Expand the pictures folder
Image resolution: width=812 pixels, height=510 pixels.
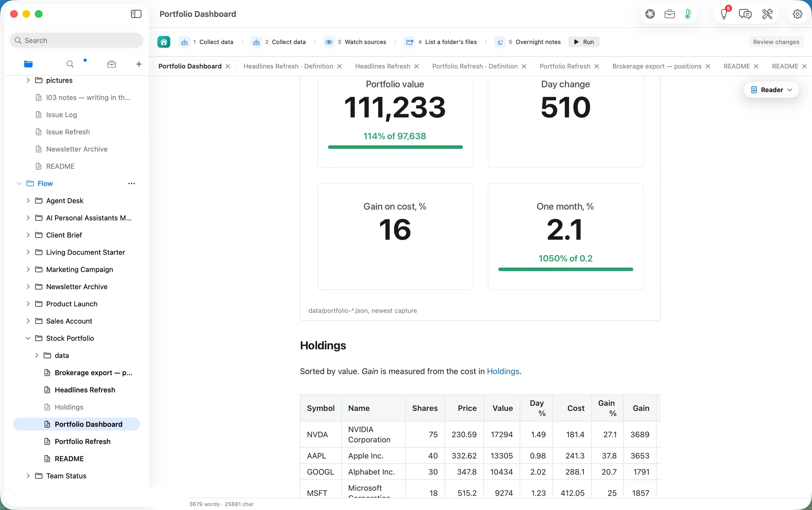(28, 80)
